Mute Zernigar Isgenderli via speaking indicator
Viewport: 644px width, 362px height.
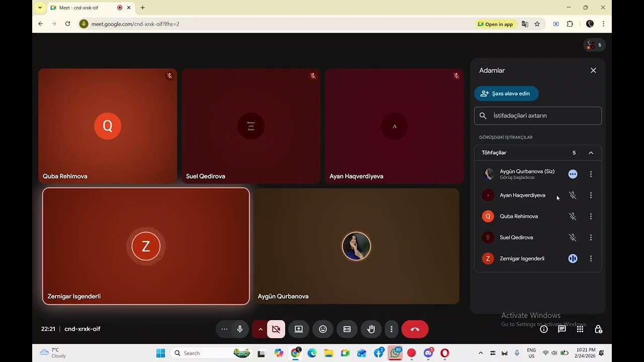coord(573,258)
